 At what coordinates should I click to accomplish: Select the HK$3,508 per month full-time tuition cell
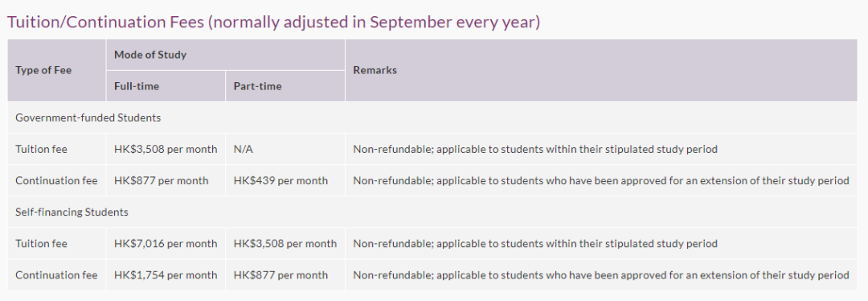(x=166, y=149)
